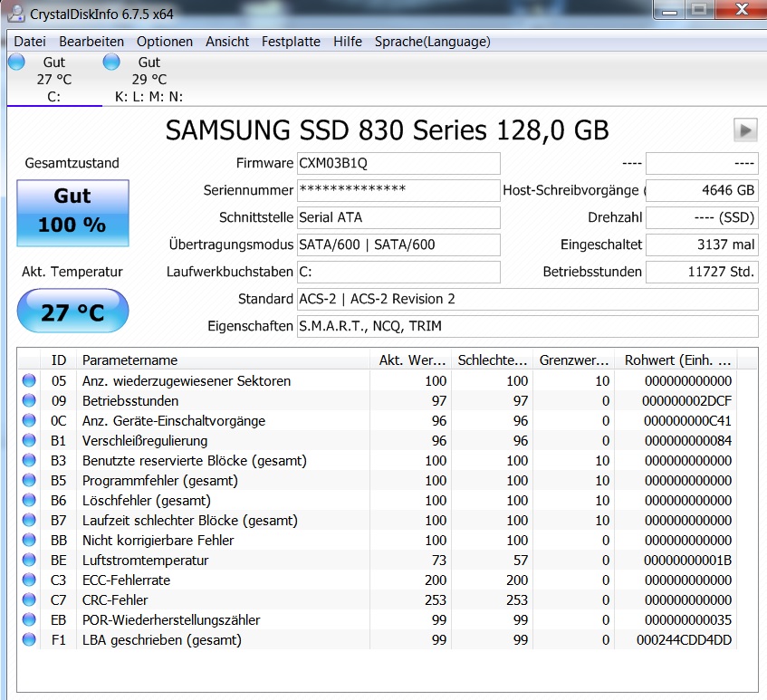Click status orb of row C3 ECC-Fehlerrate
The width and height of the screenshot is (767, 700).
pos(29,580)
